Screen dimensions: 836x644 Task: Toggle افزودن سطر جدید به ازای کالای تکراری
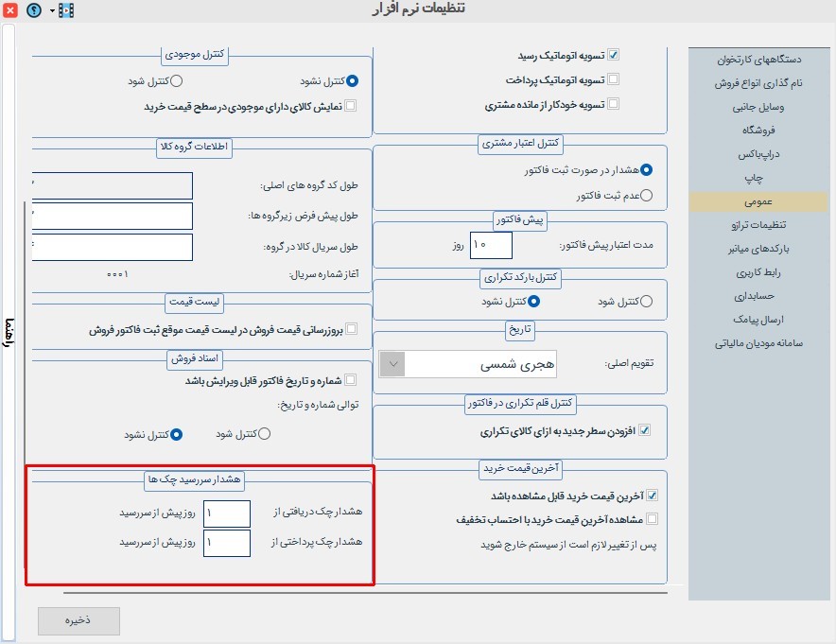point(646,430)
